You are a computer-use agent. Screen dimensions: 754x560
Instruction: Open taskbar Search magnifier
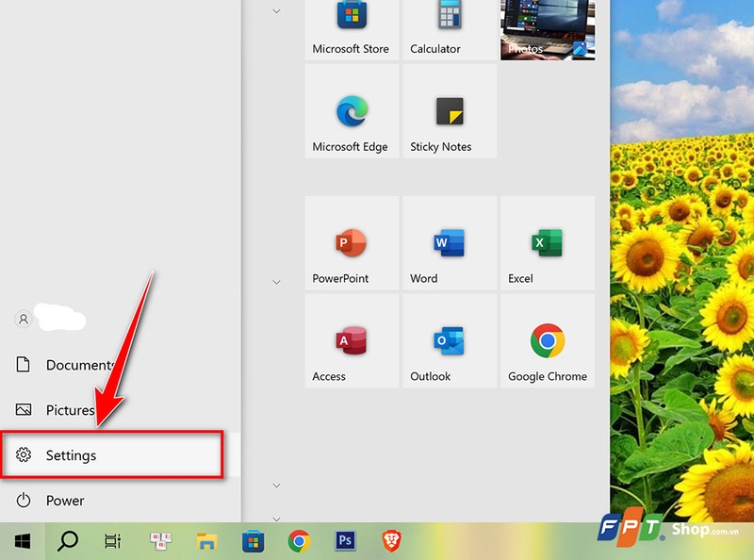[68, 541]
